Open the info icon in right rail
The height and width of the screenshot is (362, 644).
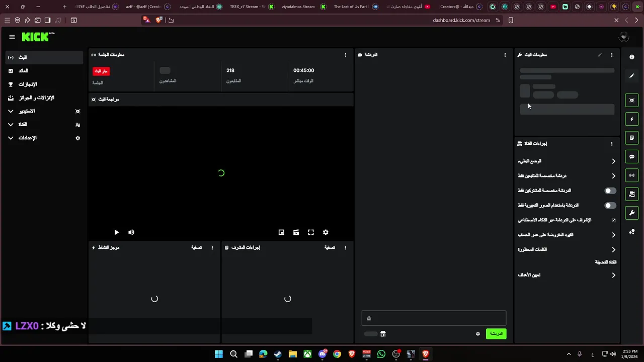(x=632, y=57)
